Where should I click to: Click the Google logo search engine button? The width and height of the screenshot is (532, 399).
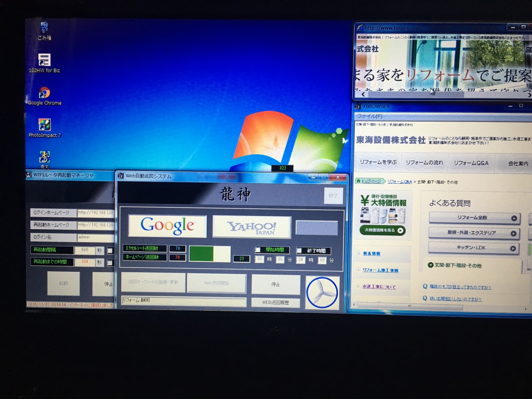(167, 226)
